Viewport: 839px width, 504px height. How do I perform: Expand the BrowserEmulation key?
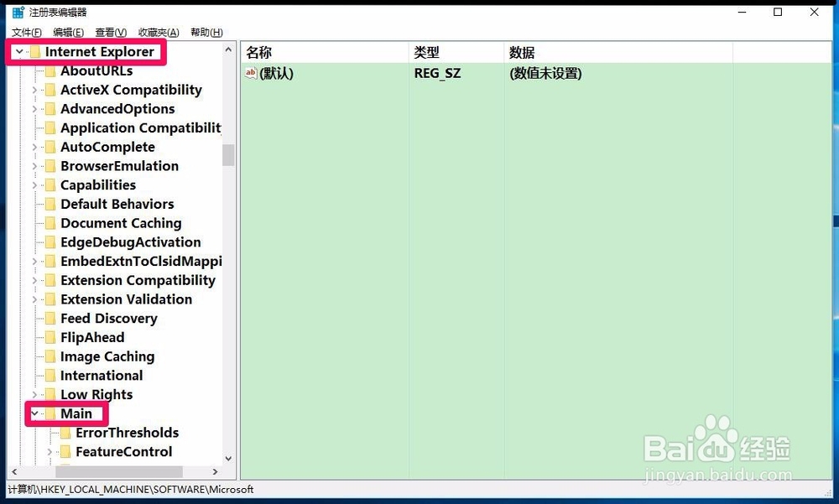(x=34, y=166)
